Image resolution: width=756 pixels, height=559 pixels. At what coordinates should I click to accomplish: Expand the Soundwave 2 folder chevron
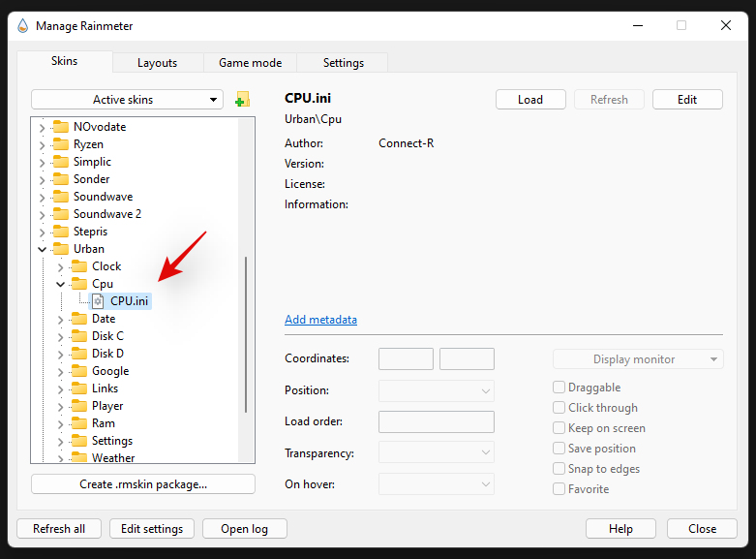[42, 214]
